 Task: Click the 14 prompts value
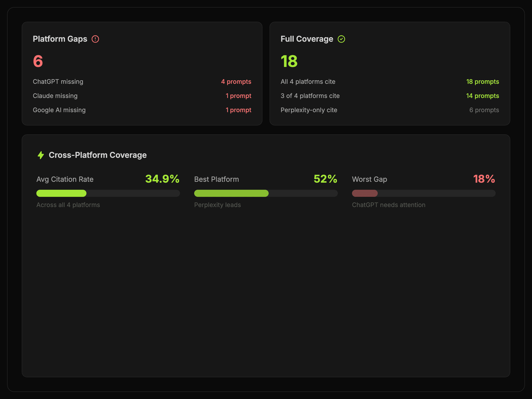pyautogui.click(x=482, y=96)
